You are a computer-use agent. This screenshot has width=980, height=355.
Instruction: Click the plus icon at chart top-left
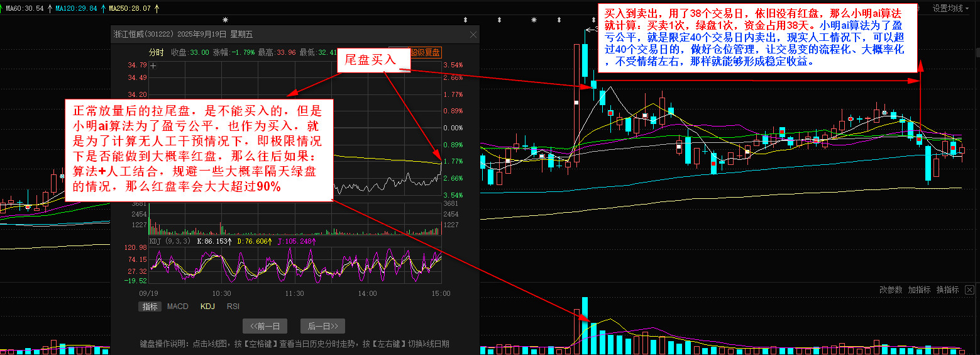pyautogui.click(x=153, y=65)
